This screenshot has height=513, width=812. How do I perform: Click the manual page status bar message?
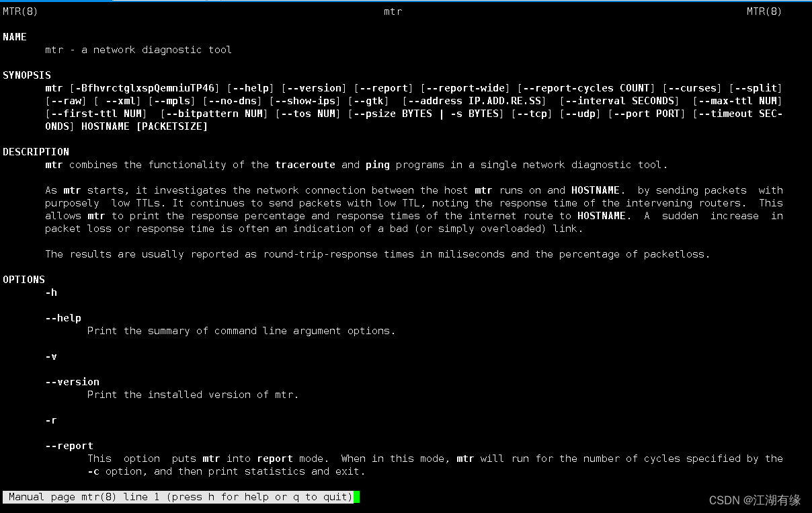[178, 496]
